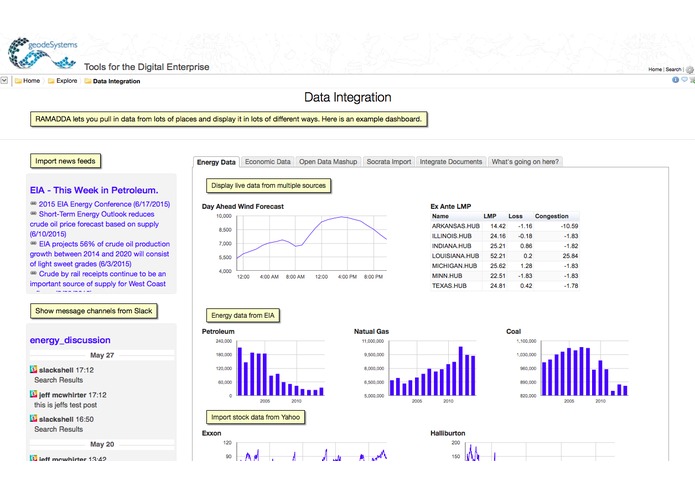
Task: Open Short-Term Energy Outlook article link
Action: pyautogui.click(x=94, y=224)
